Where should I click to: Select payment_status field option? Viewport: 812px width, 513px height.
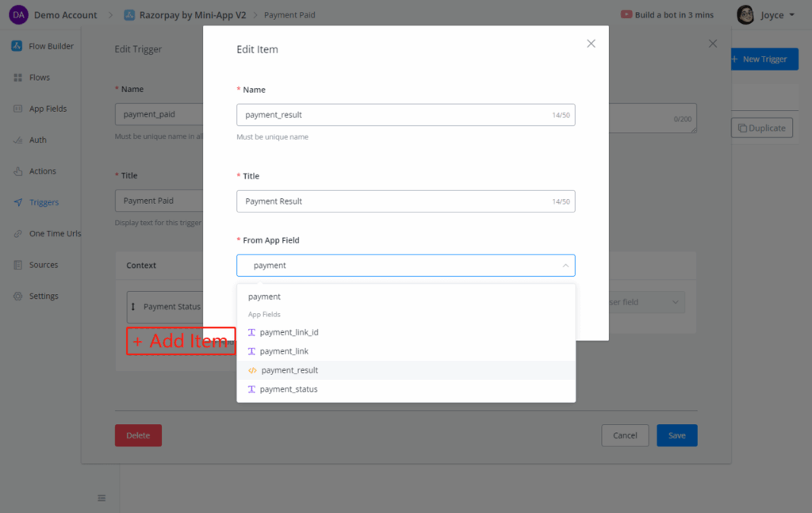(289, 389)
